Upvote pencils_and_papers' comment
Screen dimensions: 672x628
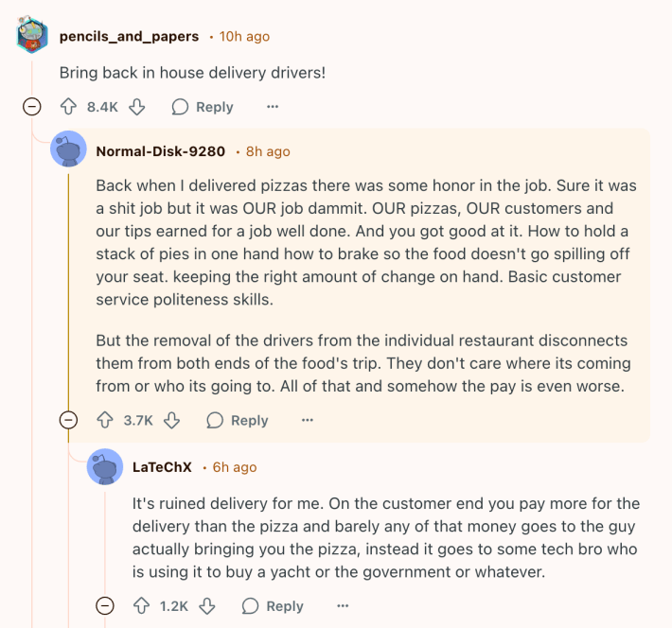point(68,107)
